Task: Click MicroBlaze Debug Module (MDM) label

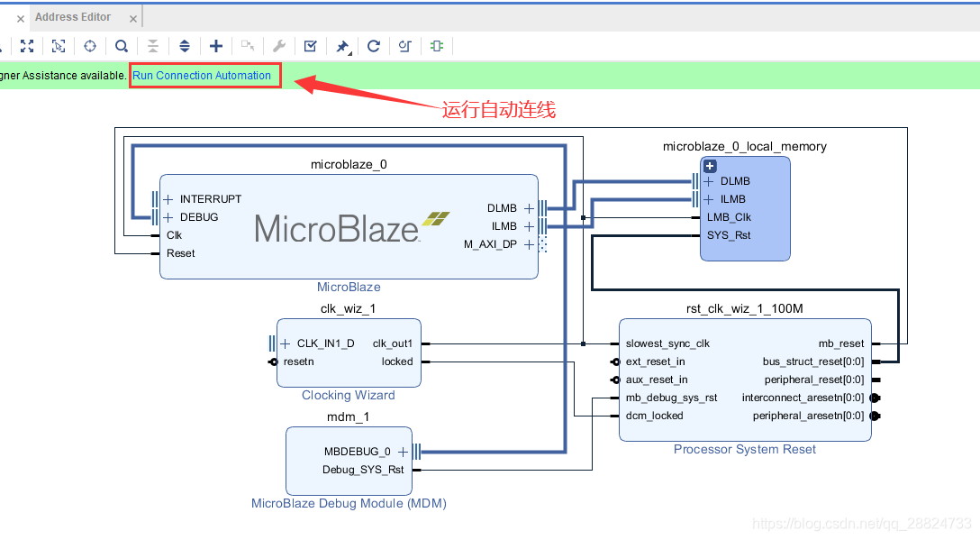Action: click(x=349, y=503)
